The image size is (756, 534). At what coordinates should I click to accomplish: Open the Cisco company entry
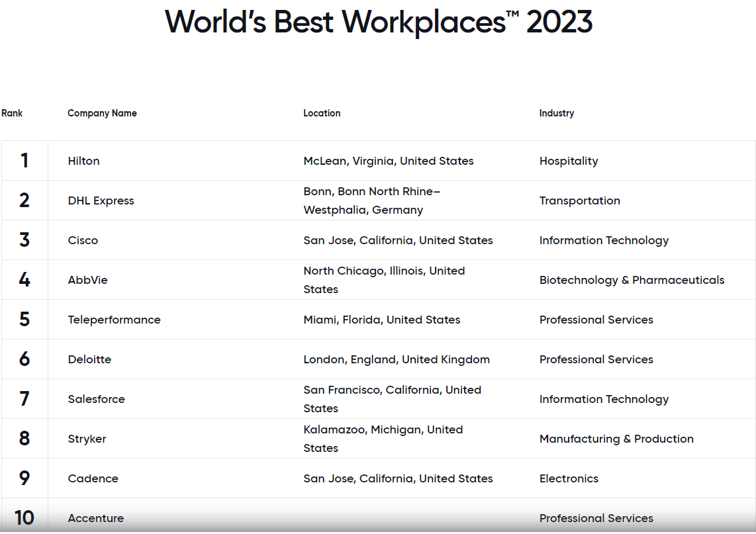[83, 240]
